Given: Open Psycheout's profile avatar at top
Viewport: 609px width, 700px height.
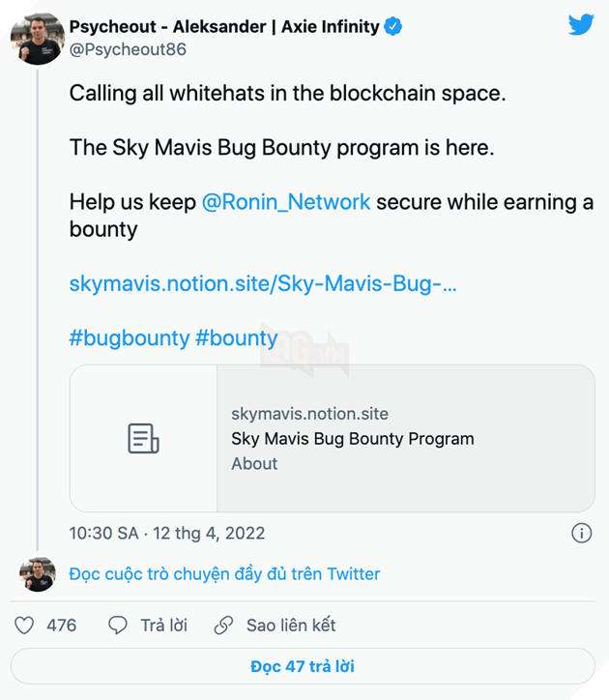Looking at the screenshot, I should [x=37, y=39].
